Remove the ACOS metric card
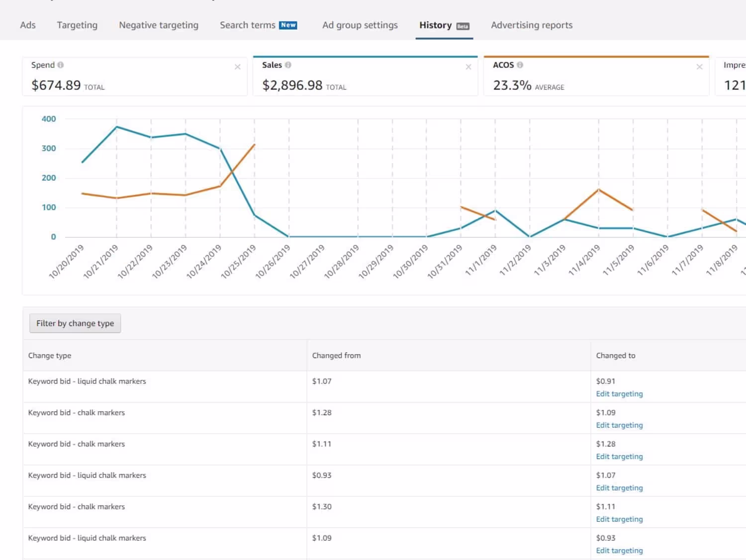 pyautogui.click(x=699, y=67)
